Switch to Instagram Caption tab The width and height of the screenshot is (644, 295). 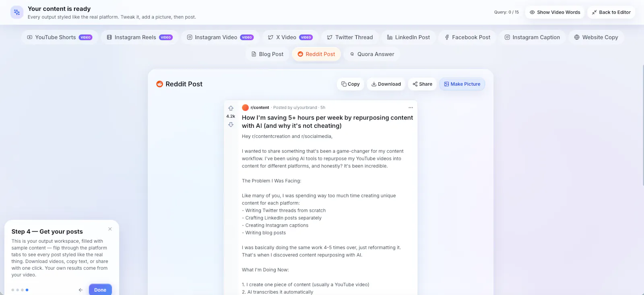click(x=532, y=37)
